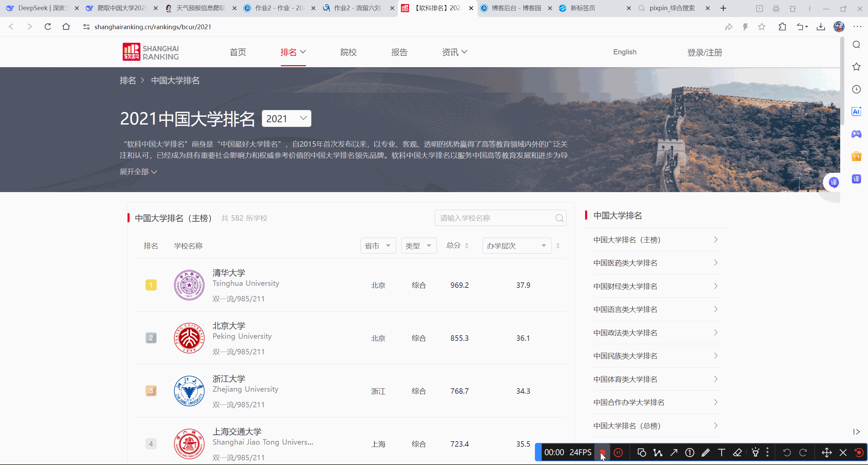Pause the screen recording
The image size is (868, 465).
pyautogui.click(x=618, y=452)
